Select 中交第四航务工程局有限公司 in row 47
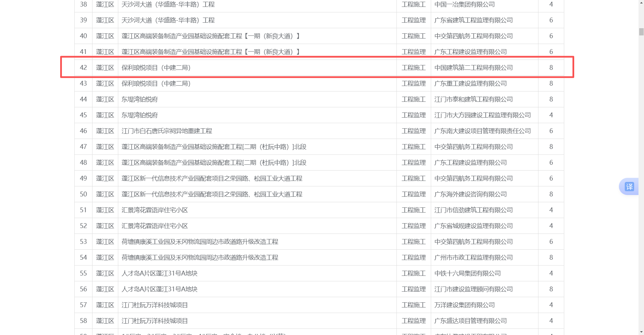644x335 pixels. (473, 147)
